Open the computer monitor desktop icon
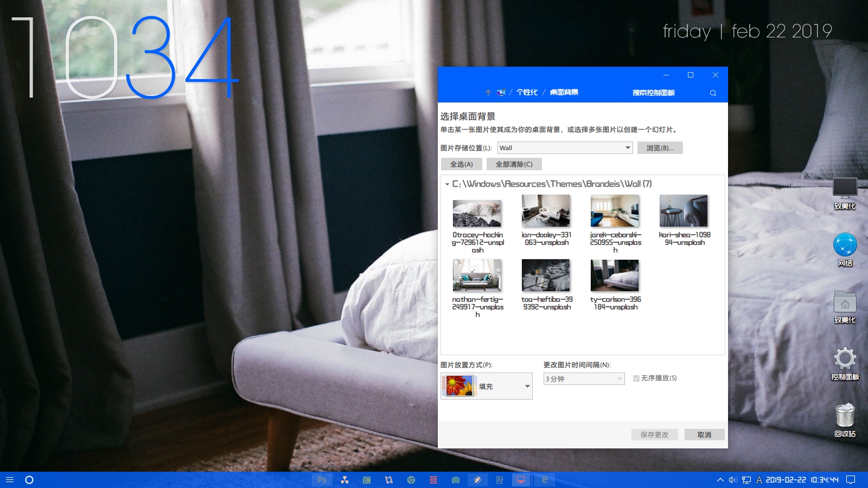 [x=845, y=194]
